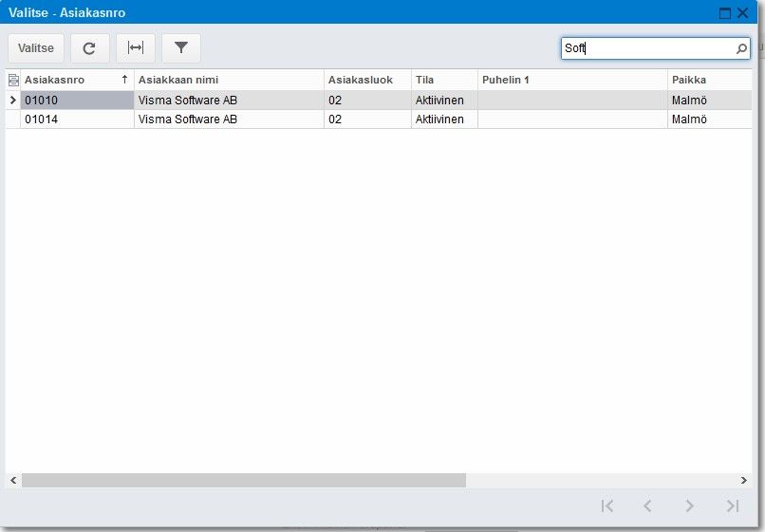The image size is (765, 532).
Task: Click Visma Software AB in row 01014
Action: coord(229,119)
